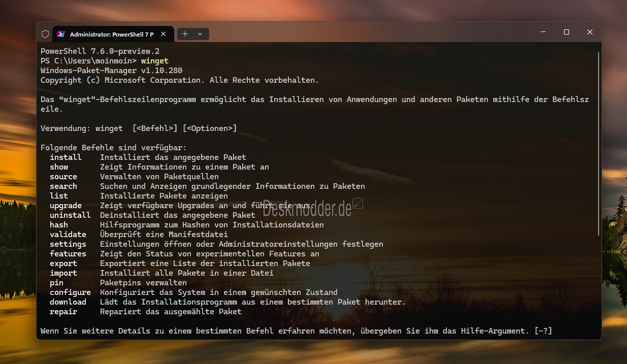This screenshot has height=364, width=627.
Task: Click 'Paketpins verwalten' description
Action: (x=143, y=283)
